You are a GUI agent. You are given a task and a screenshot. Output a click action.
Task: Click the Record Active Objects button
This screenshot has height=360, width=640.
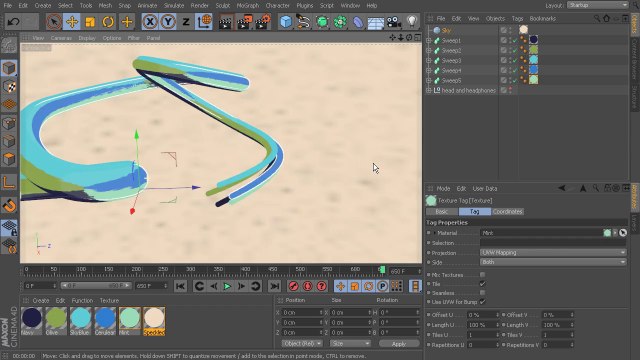[293, 286]
